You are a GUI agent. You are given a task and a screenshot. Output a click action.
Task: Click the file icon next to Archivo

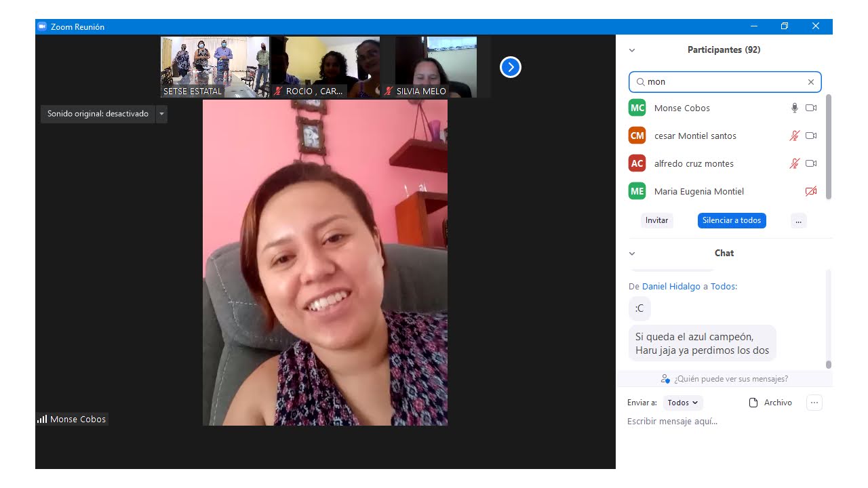tap(753, 403)
